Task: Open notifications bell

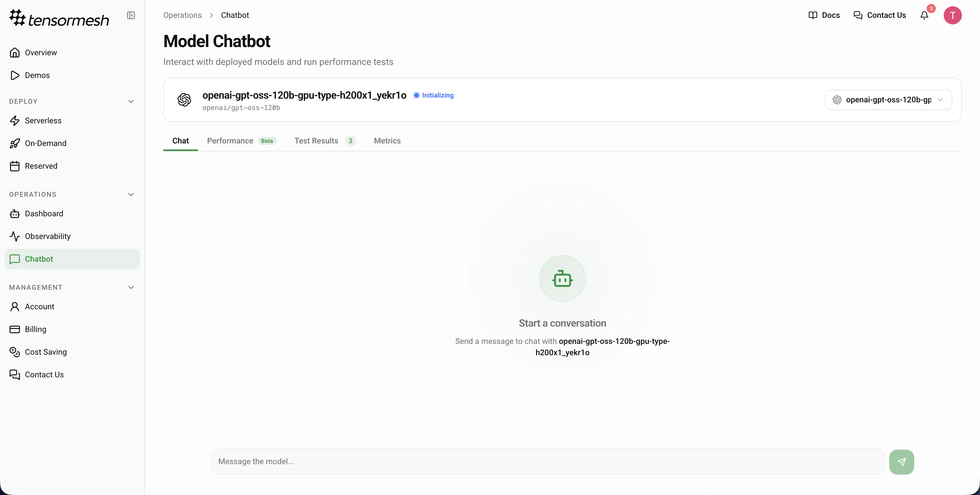Action: (x=924, y=15)
